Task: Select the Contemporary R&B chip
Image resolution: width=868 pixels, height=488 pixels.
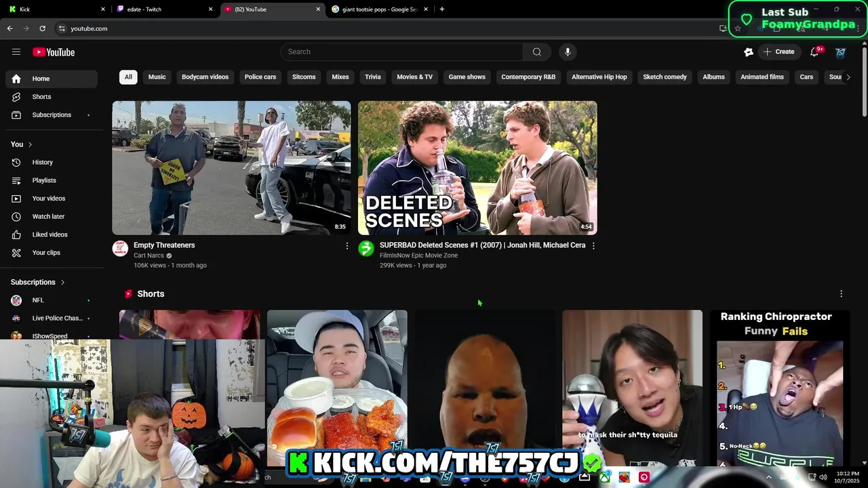Action: [x=528, y=77]
